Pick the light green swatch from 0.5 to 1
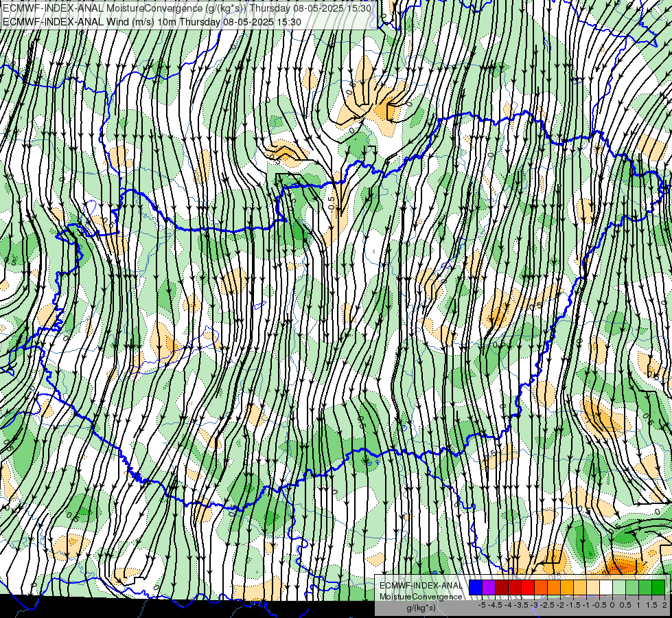The width and height of the screenshot is (672, 618). click(x=632, y=588)
